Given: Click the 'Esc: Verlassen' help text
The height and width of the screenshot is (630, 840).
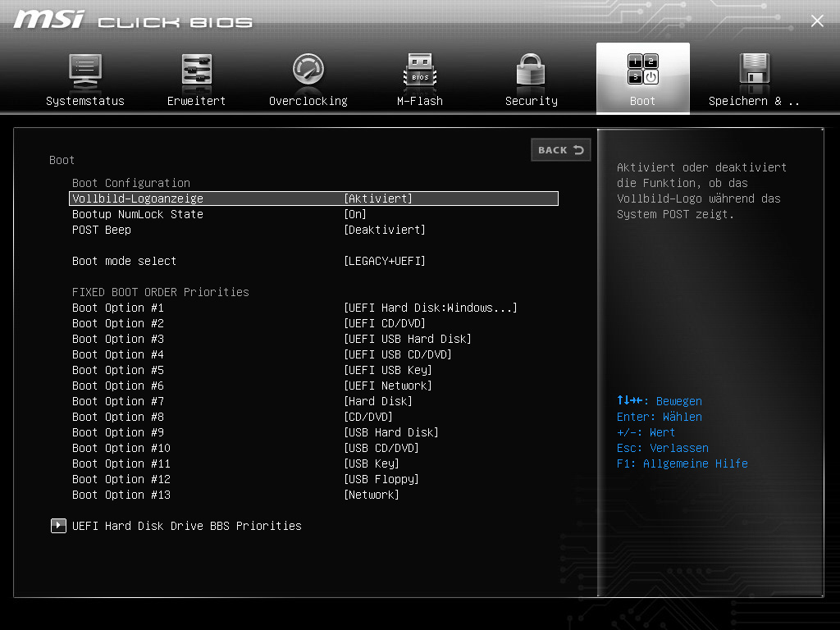Looking at the screenshot, I should 663,448.
